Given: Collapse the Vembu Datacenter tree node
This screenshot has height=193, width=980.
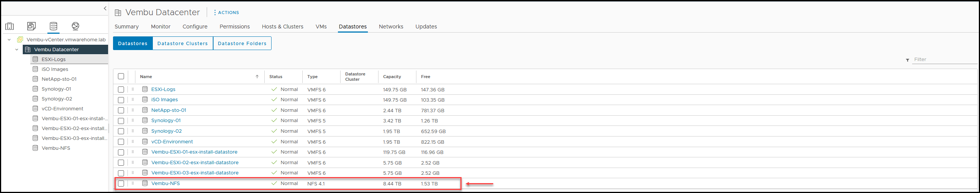Looking at the screenshot, I should click(17, 50).
